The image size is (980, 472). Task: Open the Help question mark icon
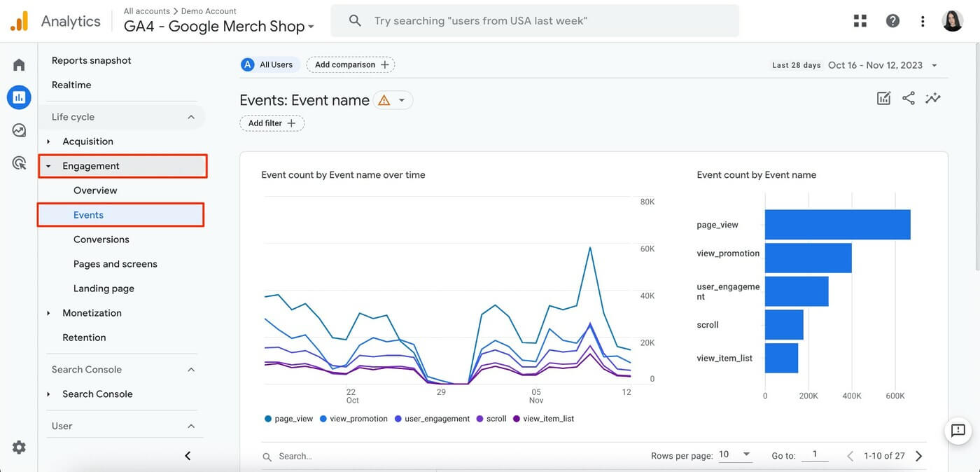click(892, 21)
